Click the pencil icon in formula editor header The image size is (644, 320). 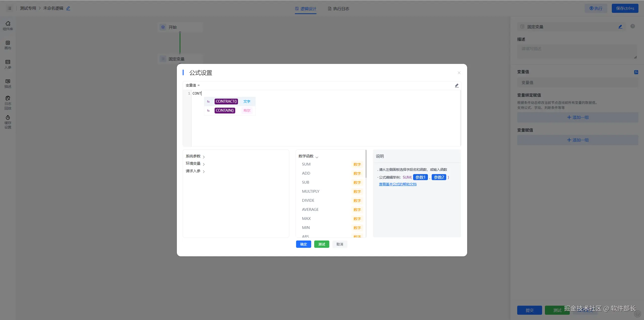click(457, 86)
